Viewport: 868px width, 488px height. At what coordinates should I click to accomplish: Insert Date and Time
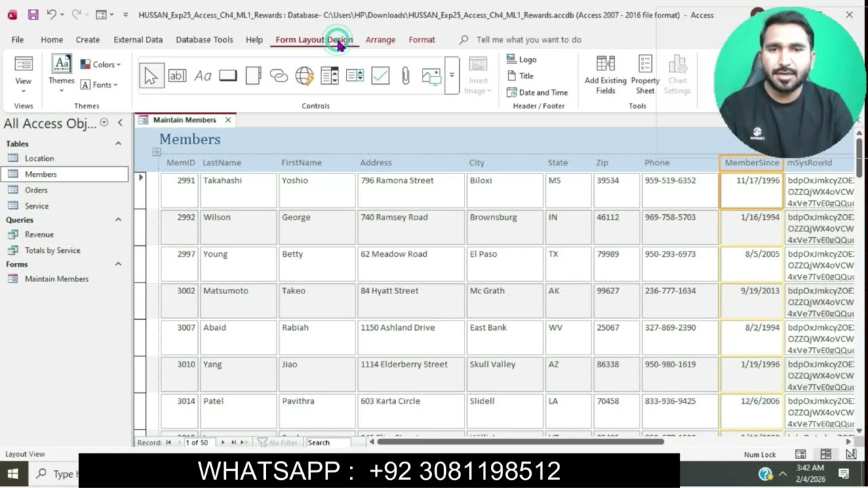tap(537, 92)
